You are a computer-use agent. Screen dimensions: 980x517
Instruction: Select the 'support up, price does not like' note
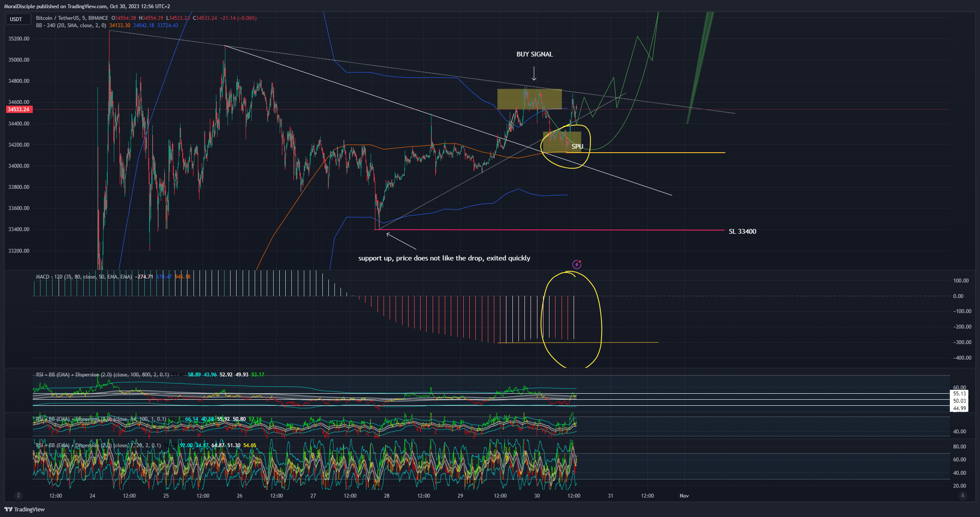(x=444, y=258)
